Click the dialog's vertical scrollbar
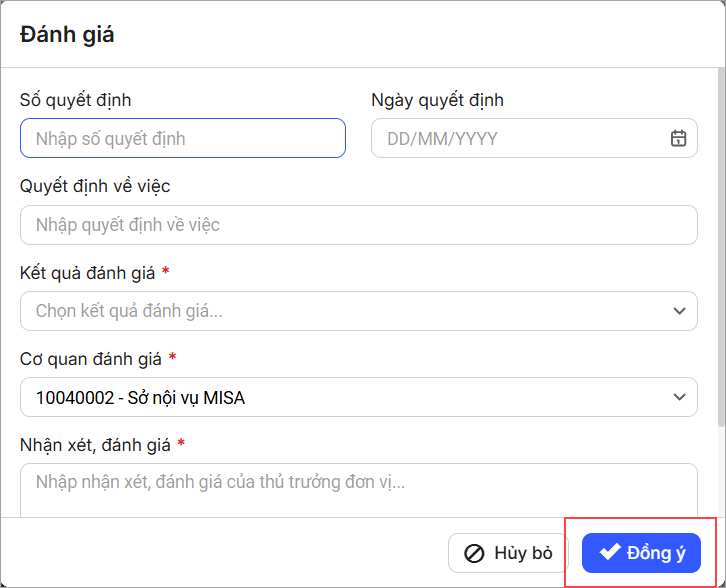Image resolution: width=726 pixels, height=588 pixels. [721, 250]
